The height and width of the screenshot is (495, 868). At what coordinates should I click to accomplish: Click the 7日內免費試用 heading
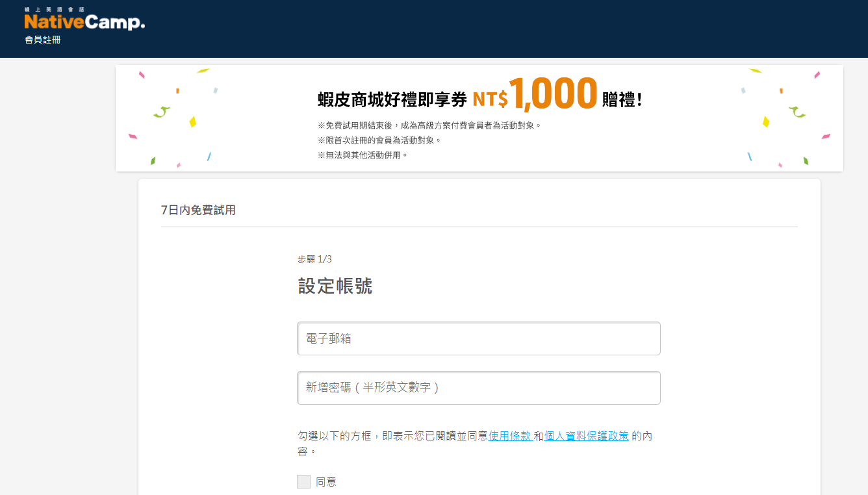point(198,210)
